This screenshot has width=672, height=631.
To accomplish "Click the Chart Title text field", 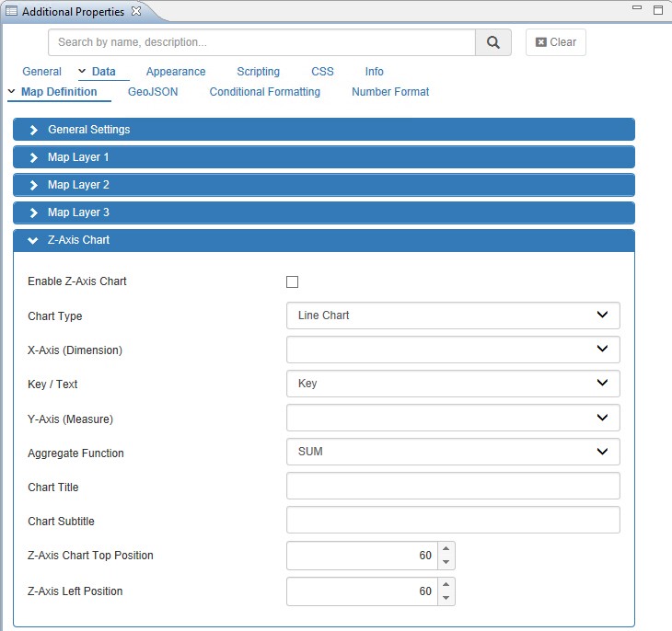I will (x=453, y=486).
